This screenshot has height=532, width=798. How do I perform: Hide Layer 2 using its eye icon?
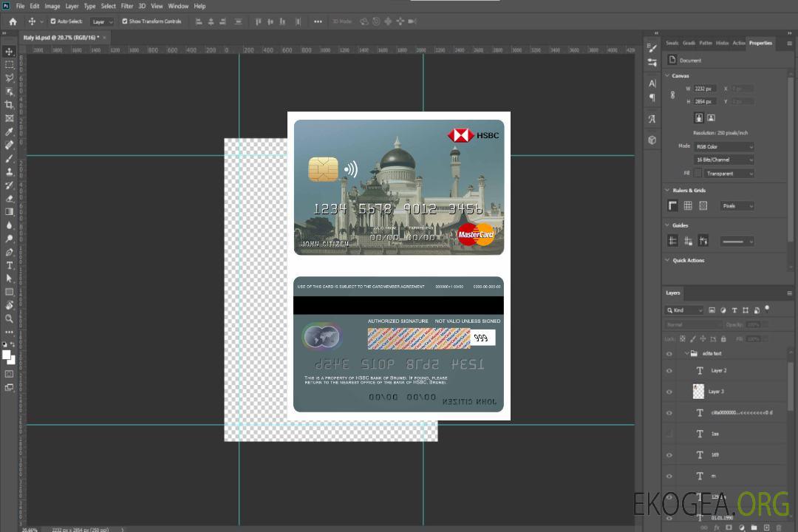pyautogui.click(x=669, y=371)
